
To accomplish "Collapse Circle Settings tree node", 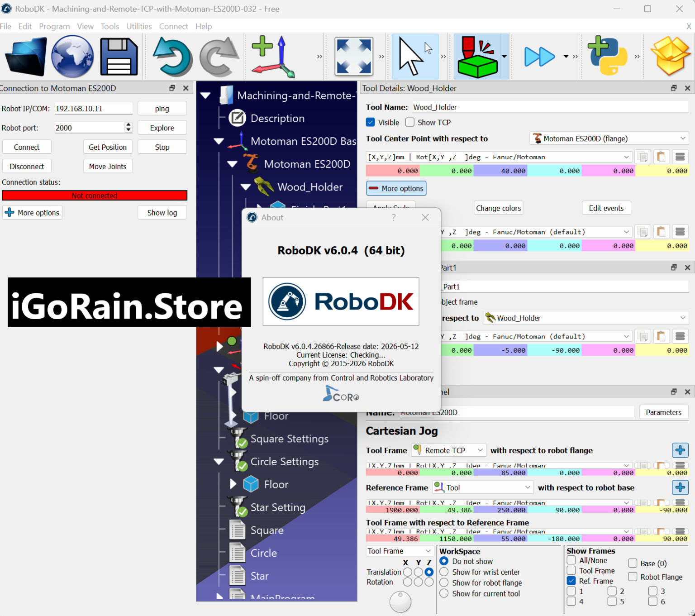I will 219,462.
